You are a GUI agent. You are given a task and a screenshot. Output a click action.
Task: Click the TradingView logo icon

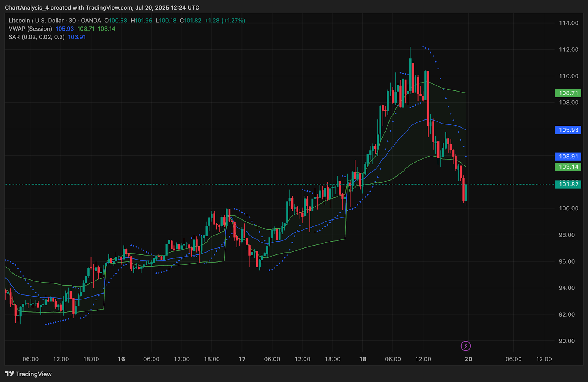coord(10,374)
